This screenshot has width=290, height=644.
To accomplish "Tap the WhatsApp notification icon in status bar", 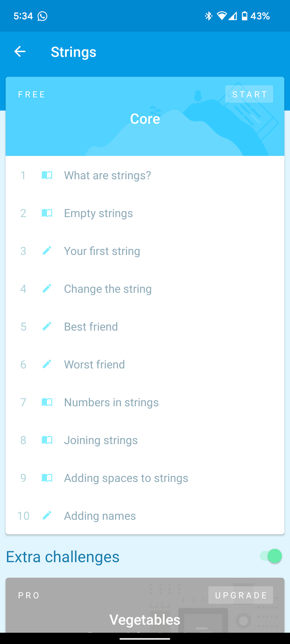I will pos(42,16).
